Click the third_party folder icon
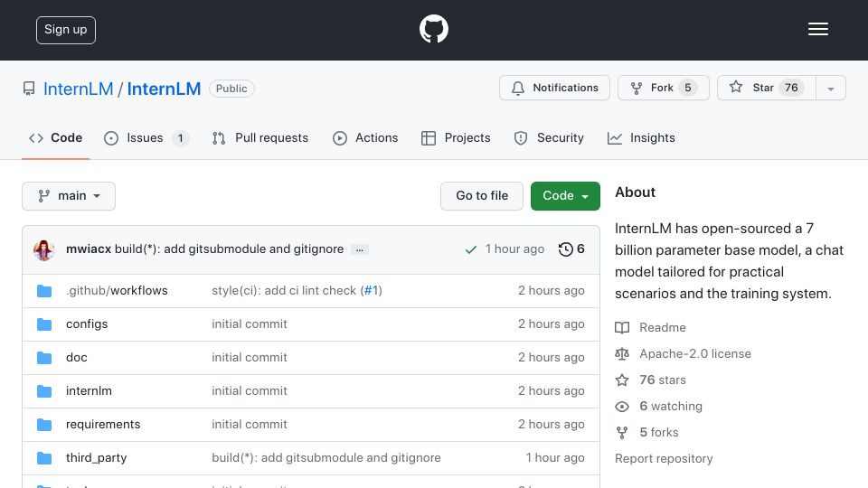The height and width of the screenshot is (488, 868). (x=44, y=458)
